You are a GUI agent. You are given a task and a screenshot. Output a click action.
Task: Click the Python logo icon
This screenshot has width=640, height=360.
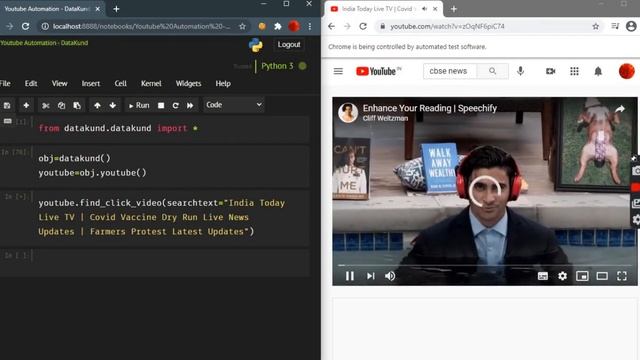coord(256,45)
